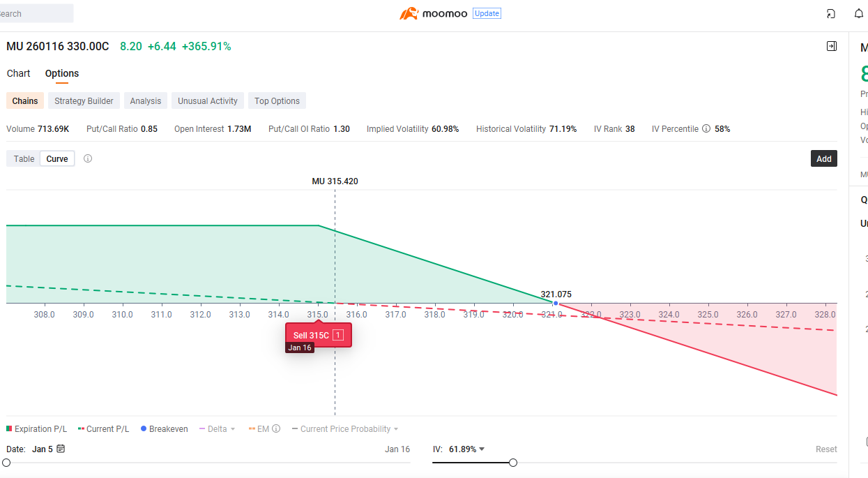Open the Unusual Activity tab
The height and width of the screenshot is (478, 868).
pos(208,100)
